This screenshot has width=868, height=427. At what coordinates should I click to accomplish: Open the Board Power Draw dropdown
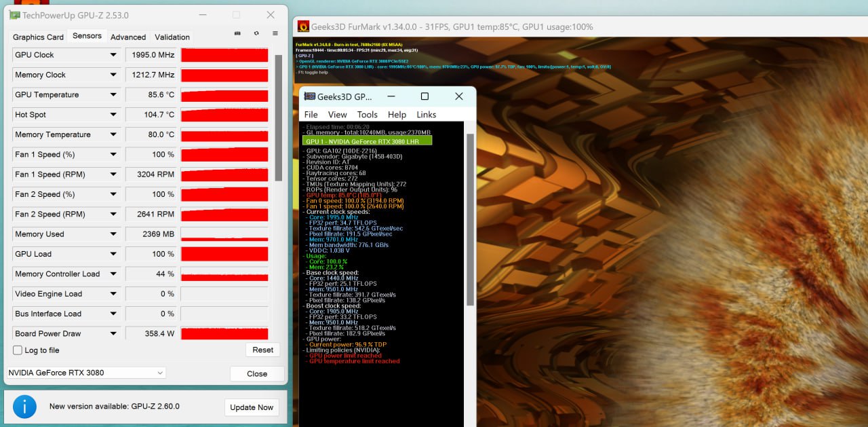pos(113,334)
